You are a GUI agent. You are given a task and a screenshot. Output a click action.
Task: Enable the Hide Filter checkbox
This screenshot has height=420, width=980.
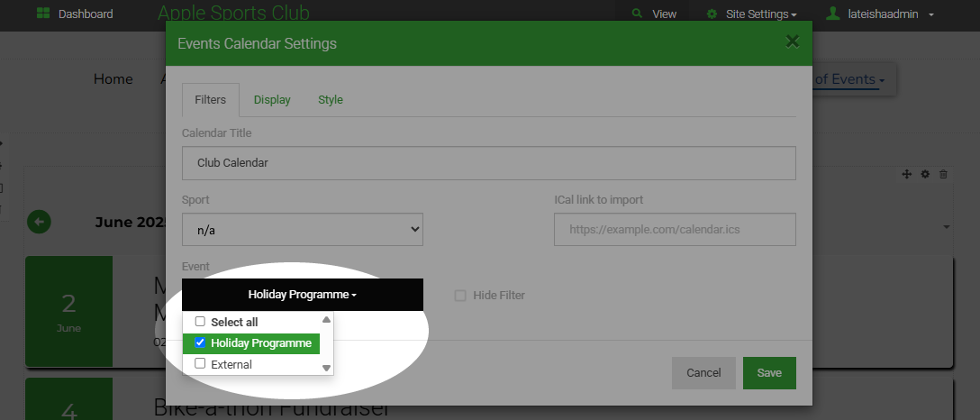pos(460,296)
